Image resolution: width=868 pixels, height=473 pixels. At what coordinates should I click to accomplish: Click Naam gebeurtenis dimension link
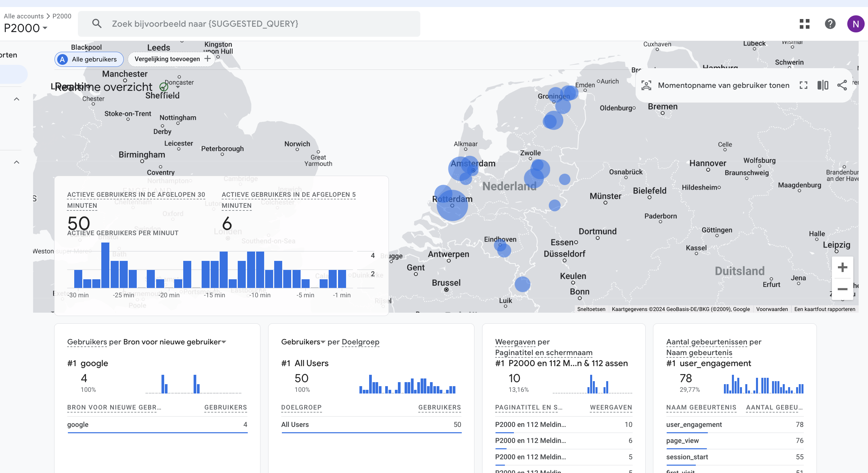pos(699,352)
